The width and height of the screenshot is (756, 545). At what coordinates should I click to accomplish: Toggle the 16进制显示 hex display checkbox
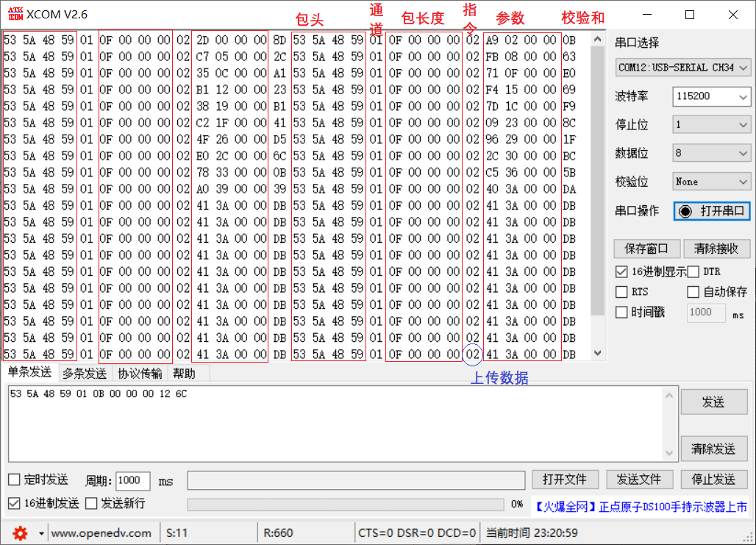(621, 272)
